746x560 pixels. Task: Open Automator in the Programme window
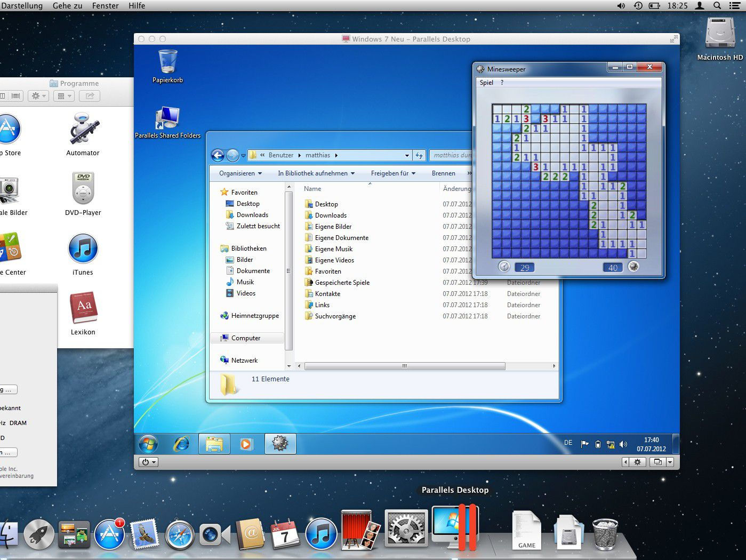83,134
